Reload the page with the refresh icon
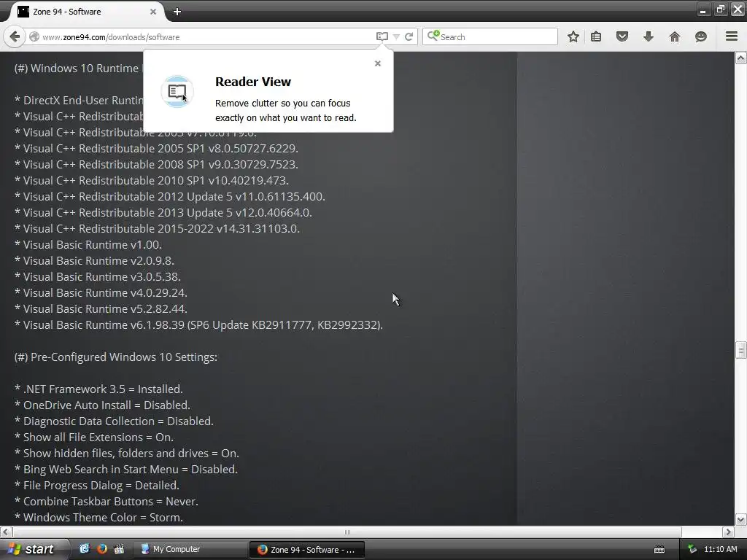The width and height of the screenshot is (747, 560). [x=409, y=36]
